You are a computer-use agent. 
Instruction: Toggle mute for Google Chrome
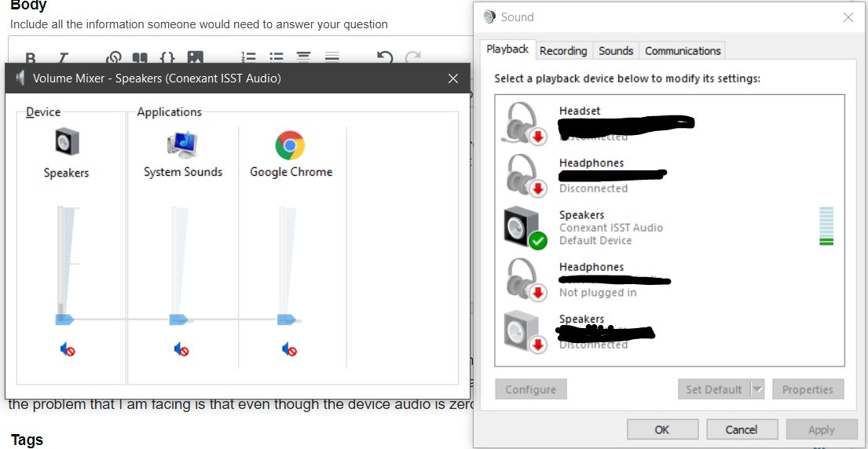[x=289, y=349]
